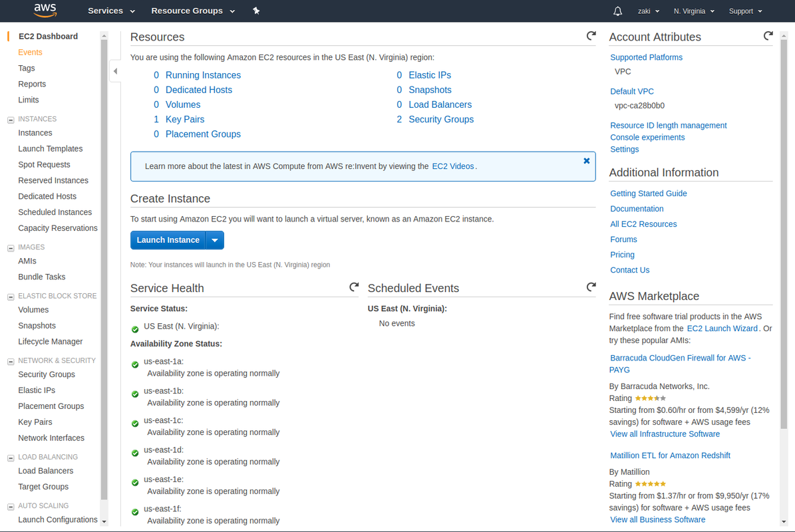Open the zaki account dropdown
This screenshot has height=532, width=795.
click(x=649, y=11)
